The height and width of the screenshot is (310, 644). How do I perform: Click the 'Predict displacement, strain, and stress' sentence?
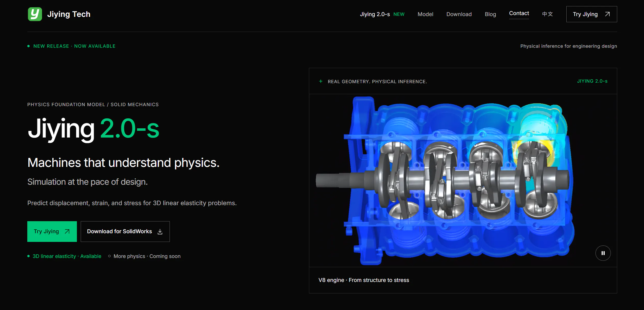pyautogui.click(x=132, y=203)
